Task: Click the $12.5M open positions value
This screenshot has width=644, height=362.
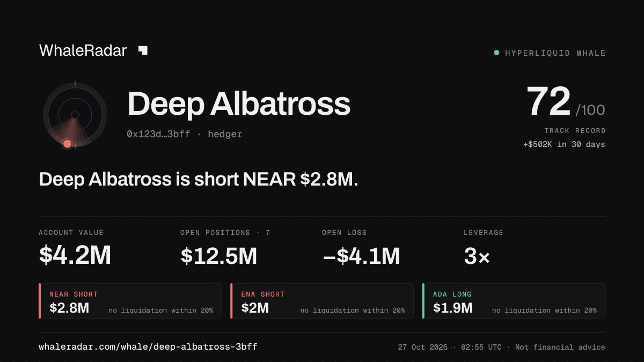Action: tap(219, 256)
